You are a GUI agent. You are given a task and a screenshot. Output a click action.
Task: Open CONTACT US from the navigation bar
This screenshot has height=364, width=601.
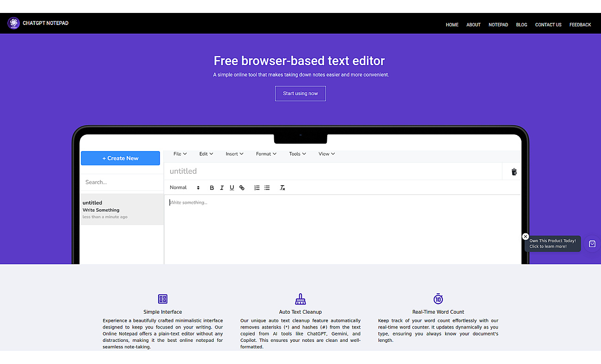click(548, 25)
